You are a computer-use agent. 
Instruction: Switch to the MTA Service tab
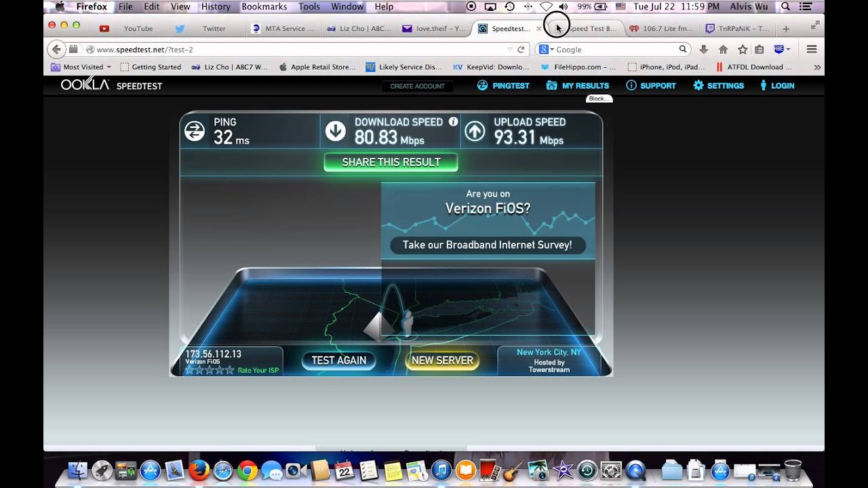click(282, 29)
